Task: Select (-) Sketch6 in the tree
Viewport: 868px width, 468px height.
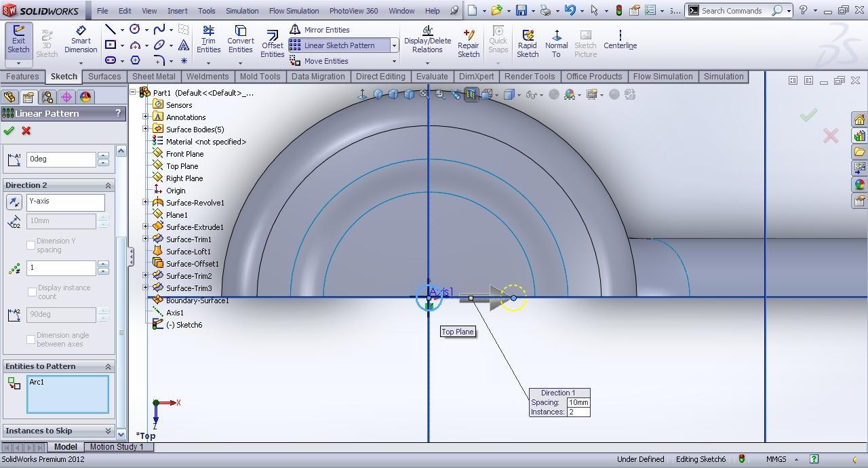Action: (x=184, y=325)
